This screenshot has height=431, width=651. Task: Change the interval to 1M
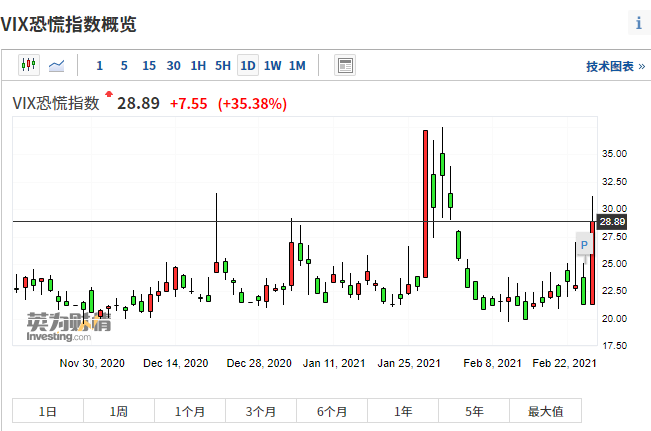click(297, 66)
